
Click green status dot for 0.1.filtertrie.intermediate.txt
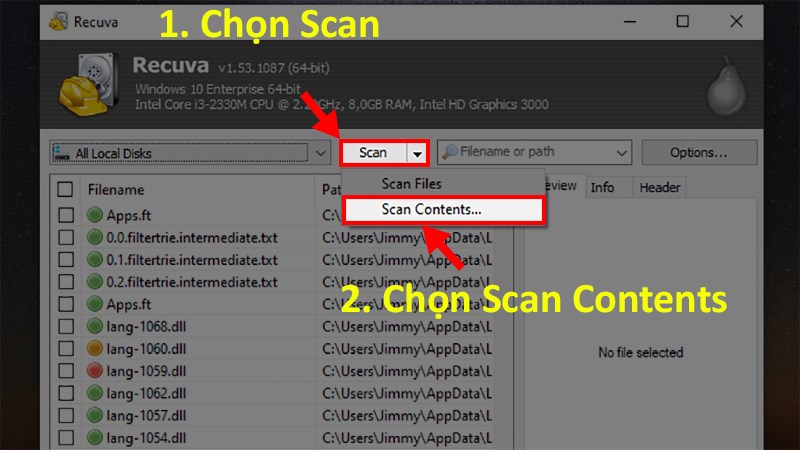pyautogui.click(x=94, y=260)
